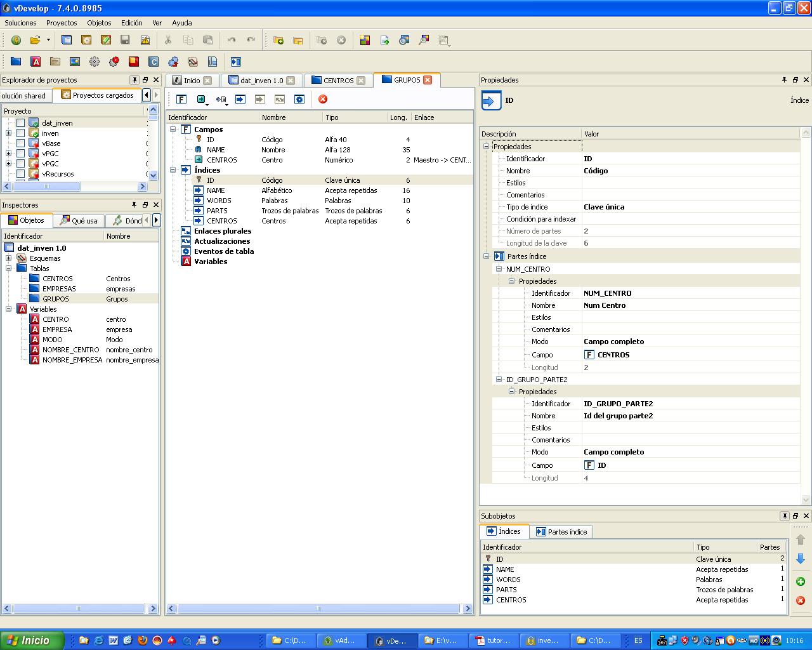Collapse the Partes índice properties section
The height and width of the screenshot is (650, 812).
487,256
